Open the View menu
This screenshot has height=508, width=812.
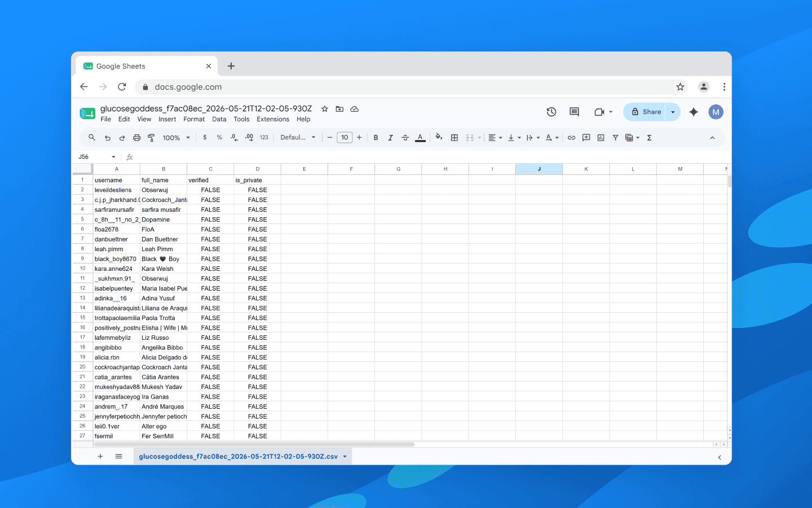(144, 119)
